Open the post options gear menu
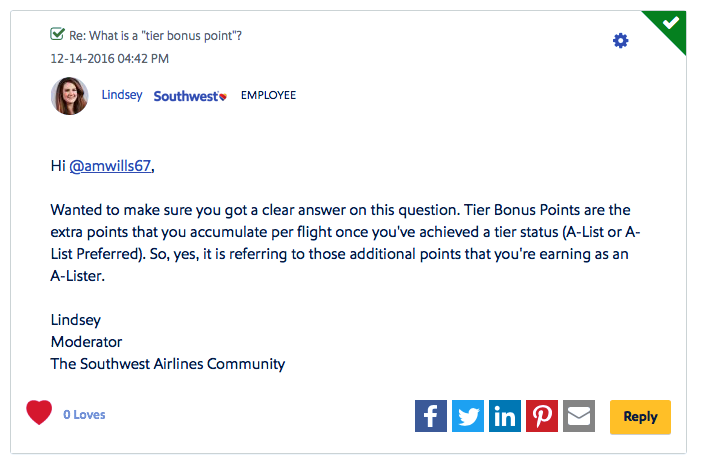701x469 pixels. [621, 40]
